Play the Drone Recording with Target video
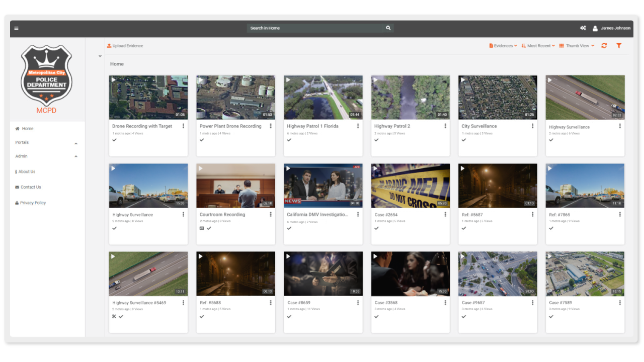Image resolution: width=644 pixels, height=362 pixels. pos(113,79)
